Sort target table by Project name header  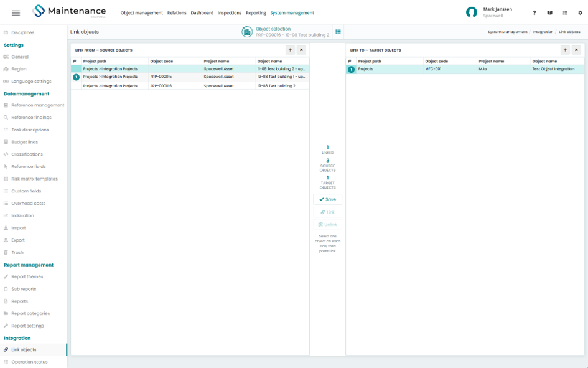click(492, 61)
